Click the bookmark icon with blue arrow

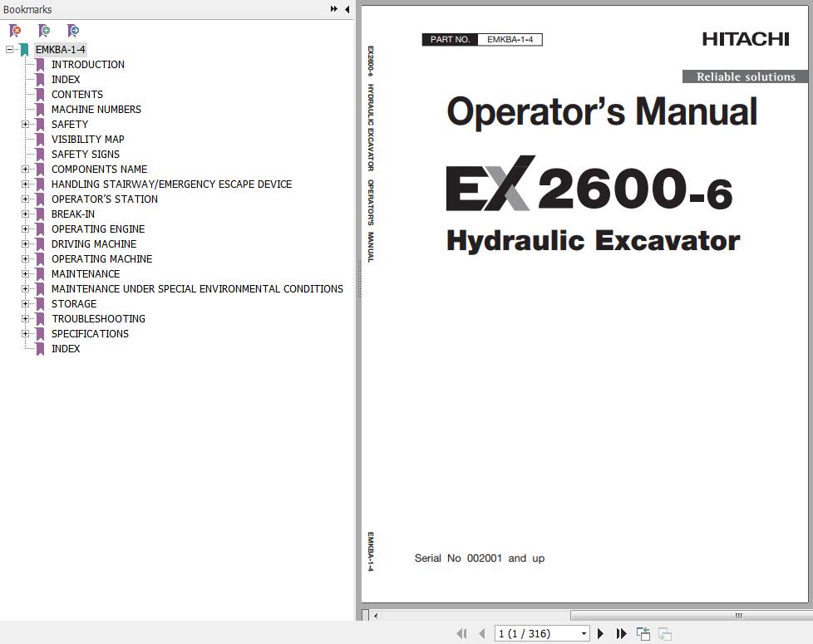pyautogui.click(x=73, y=31)
